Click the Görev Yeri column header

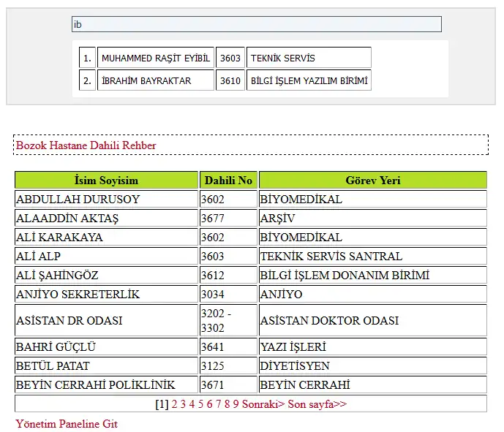click(x=373, y=181)
